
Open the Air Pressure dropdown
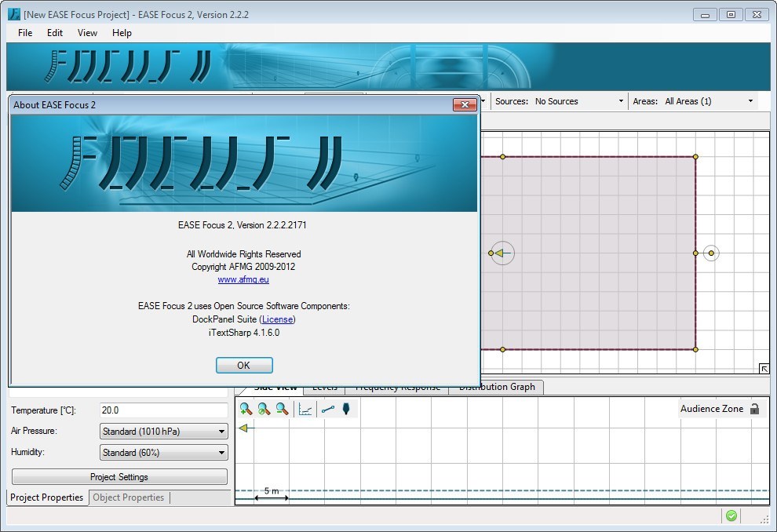(163, 432)
